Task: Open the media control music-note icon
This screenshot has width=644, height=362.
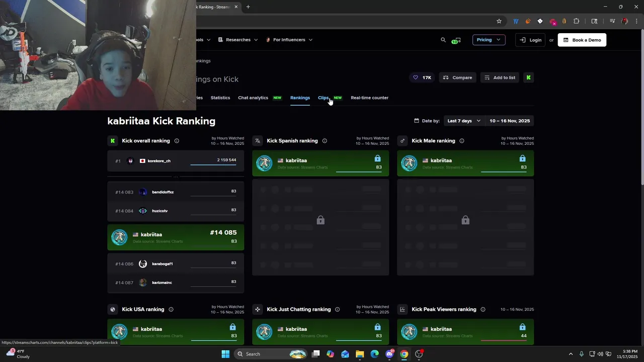Action: (x=612, y=21)
